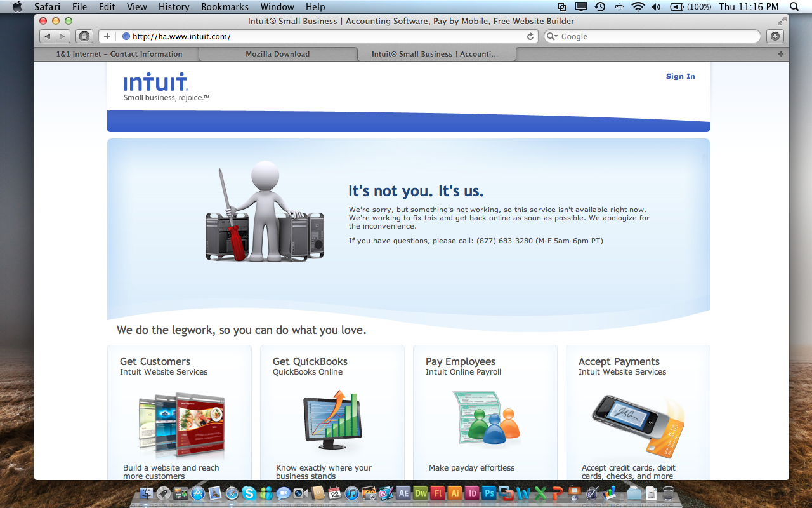Image resolution: width=812 pixels, height=508 pixels.
Task: Open InDesign (Id) Dock icon
Action: click(x=472, y=493)
